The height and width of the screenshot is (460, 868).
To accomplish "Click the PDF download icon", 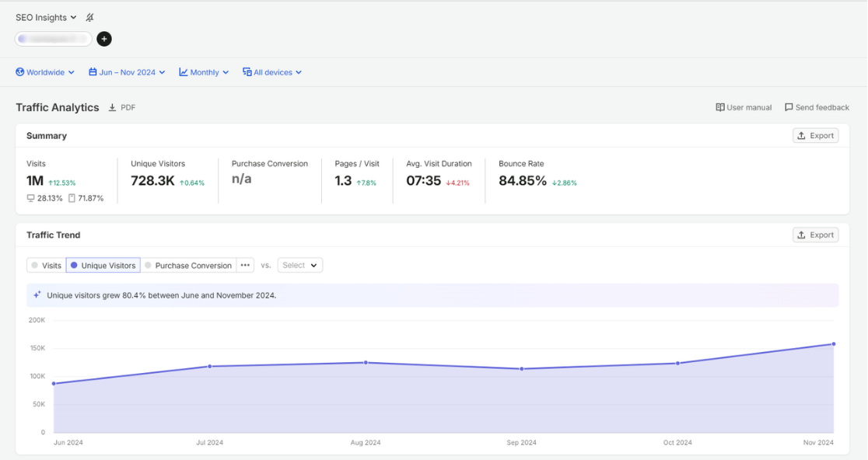I will [112, 107].
